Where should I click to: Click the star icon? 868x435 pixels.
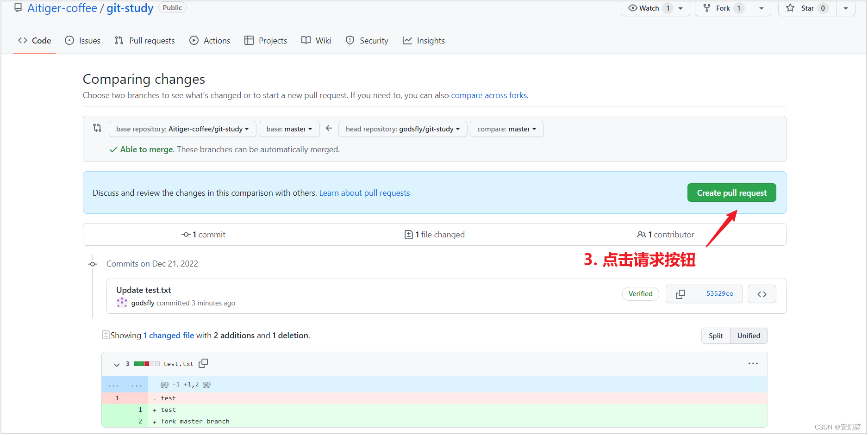pos(790,8)
